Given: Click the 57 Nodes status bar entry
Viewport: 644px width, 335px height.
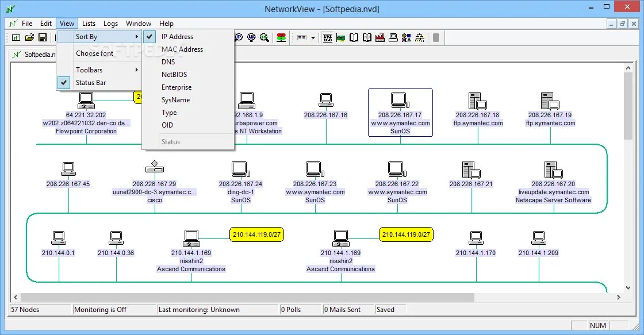Looking at the screenshot, I should point(40,310).
